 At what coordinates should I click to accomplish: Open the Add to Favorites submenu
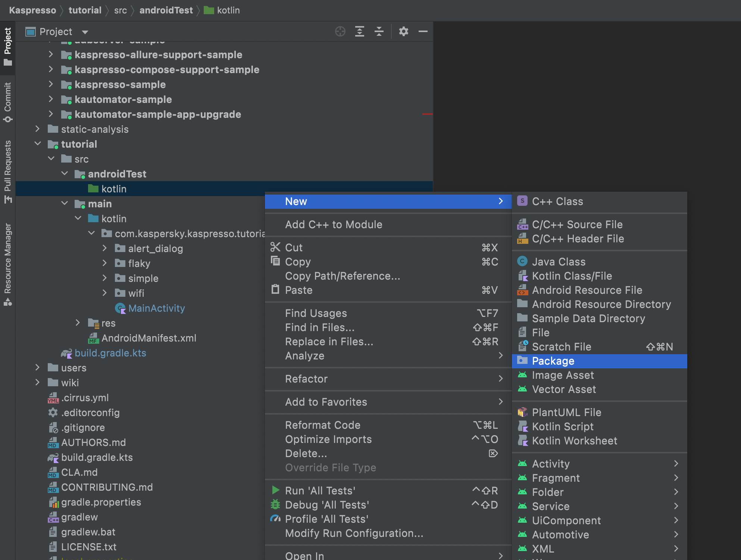point(388,402)
